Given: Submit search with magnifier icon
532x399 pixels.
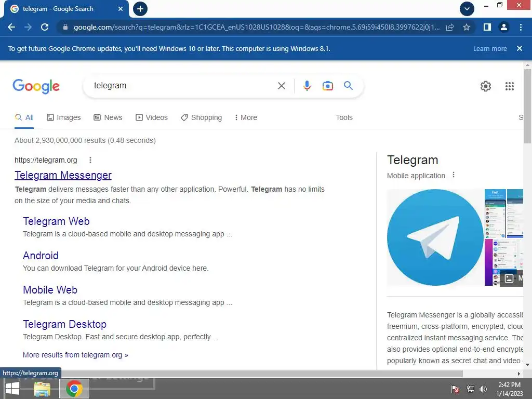Looking at the screenshot, I should (348, 86).
